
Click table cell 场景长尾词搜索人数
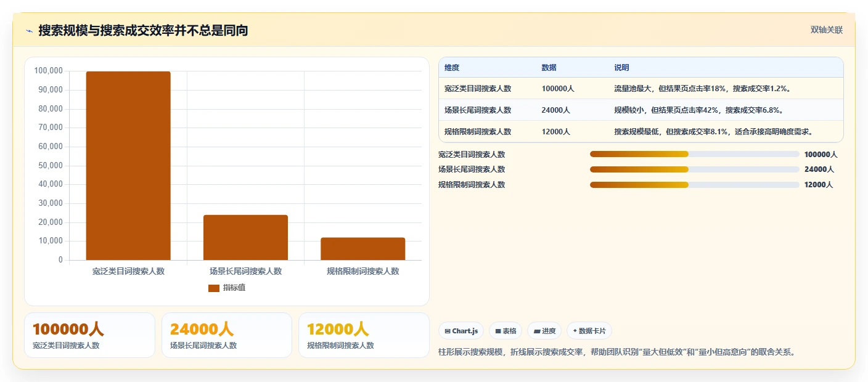pos(478,110)
